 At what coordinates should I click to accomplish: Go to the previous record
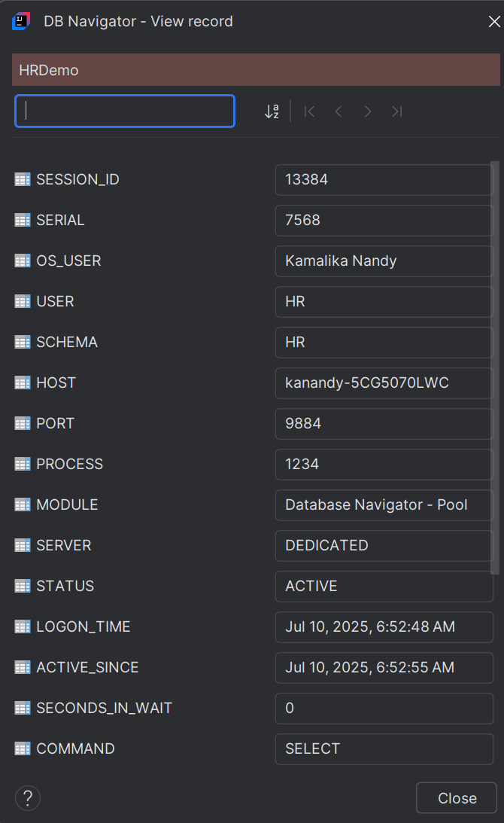(x=339, y=111)
